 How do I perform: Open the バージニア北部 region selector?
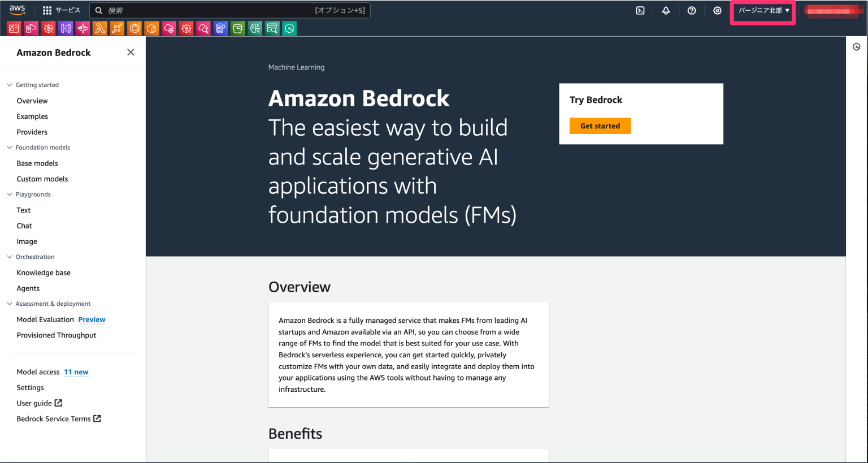tap(762, 10)
